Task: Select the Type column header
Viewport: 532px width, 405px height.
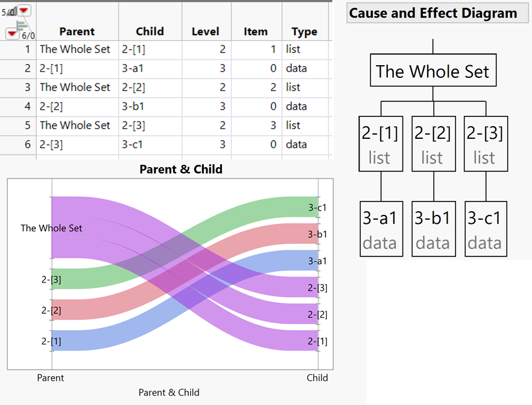Action: pos(304,31)
